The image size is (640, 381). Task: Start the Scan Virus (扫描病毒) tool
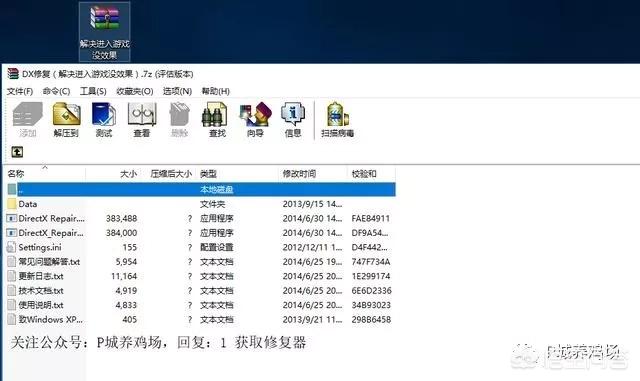(338, 119)
